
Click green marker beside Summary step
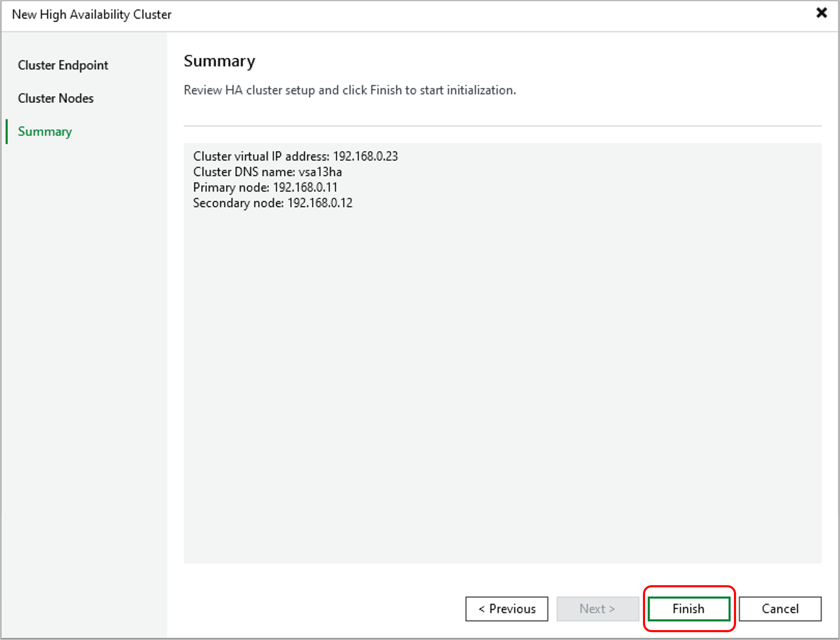(x=7, y=131)
